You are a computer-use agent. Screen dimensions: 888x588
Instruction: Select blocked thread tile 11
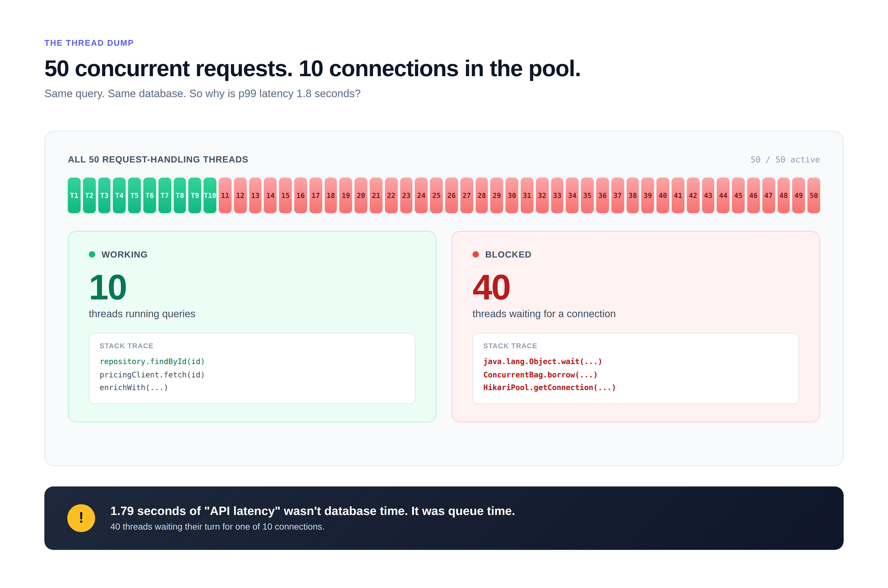pos(225,195)
